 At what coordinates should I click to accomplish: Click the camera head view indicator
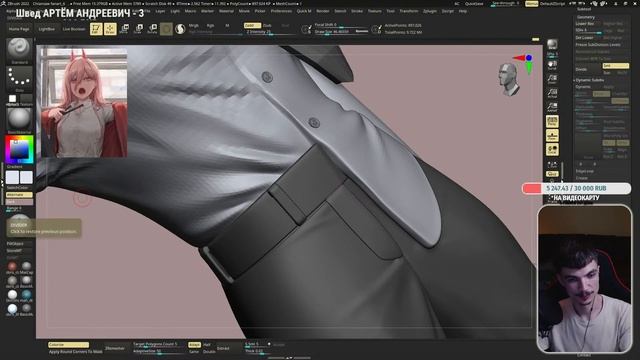tap(509, 80)
